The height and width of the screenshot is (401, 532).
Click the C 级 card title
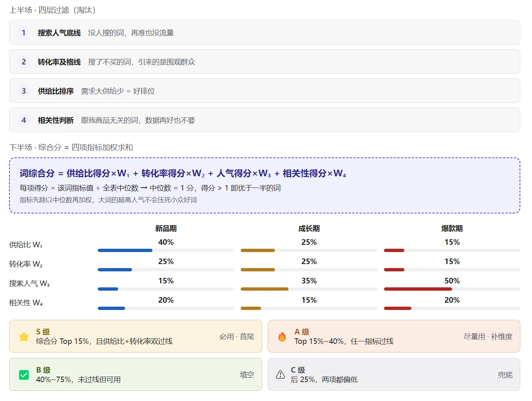click(x=298, y=370)
